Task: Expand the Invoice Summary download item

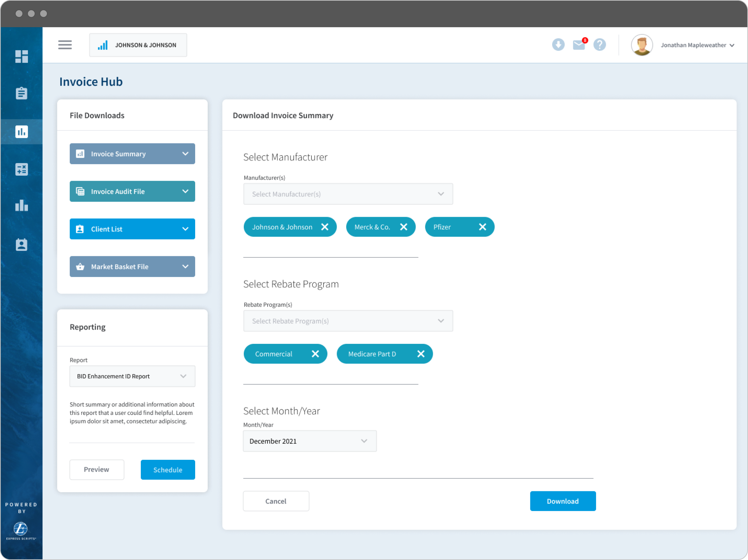Action: 132,154
